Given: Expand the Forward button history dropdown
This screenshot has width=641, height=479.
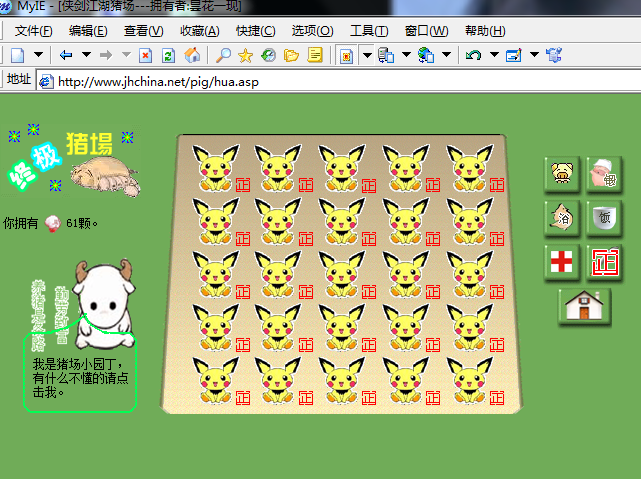Looking at the screenshot, I should [126, 54].
